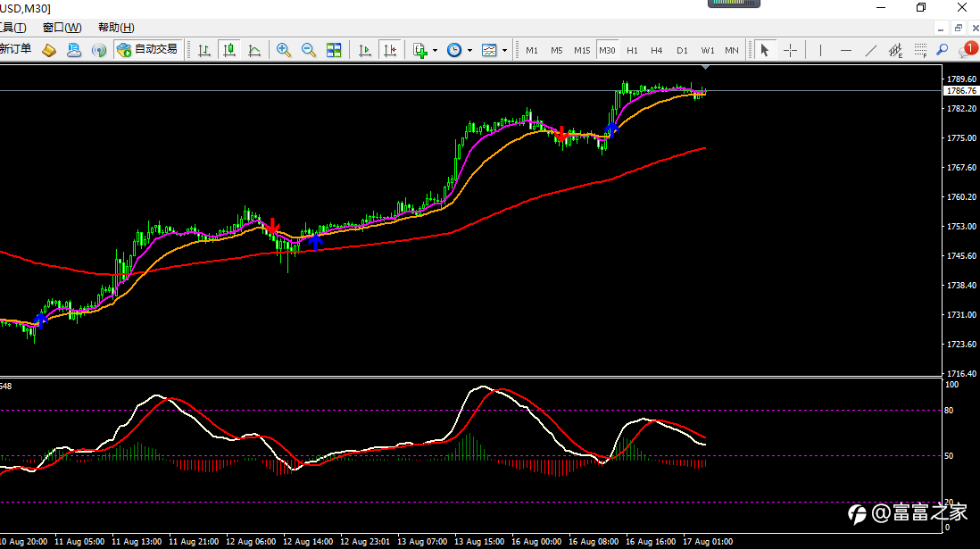Minimize the inner chart window
Viewport: 980px width, 549px height.
click(941, 29)
